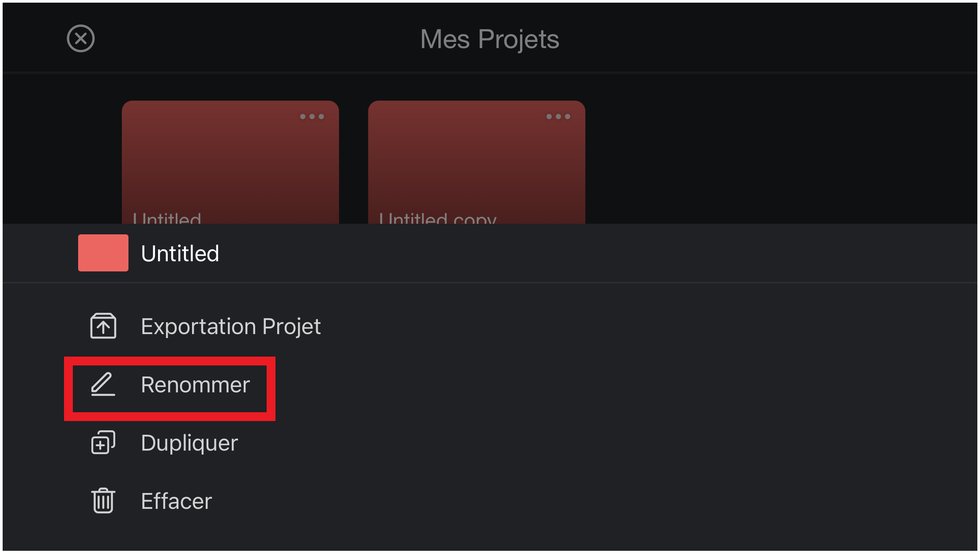Click the Mes Projets heading
Viewport: 980px width, 553px height.
490,39
